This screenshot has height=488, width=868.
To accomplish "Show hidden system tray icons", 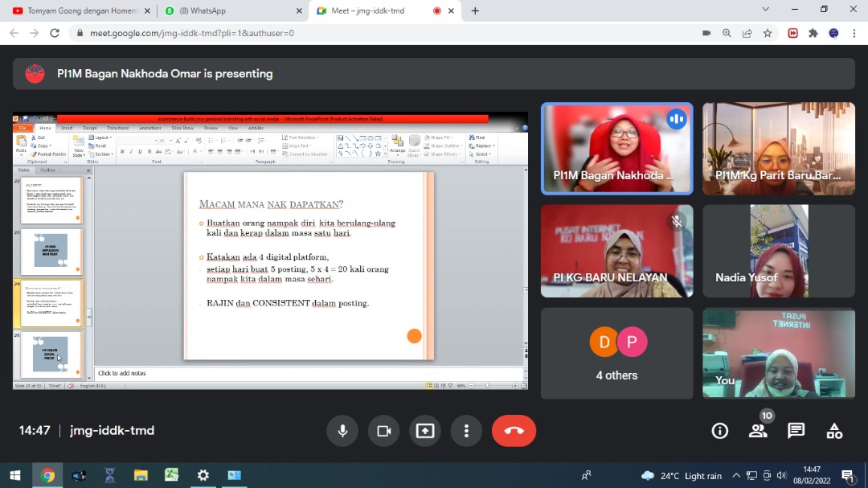I will [735, 476].
